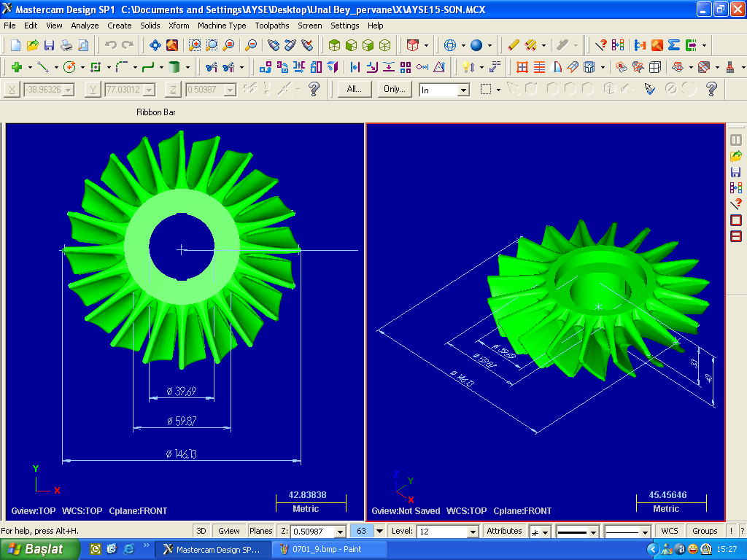Toggle the X coordinate lock button

pos(12,90)
